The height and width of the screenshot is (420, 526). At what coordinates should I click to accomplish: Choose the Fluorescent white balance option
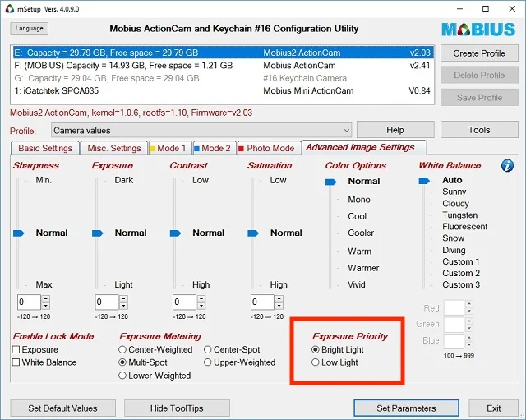[x=464, y=227]
